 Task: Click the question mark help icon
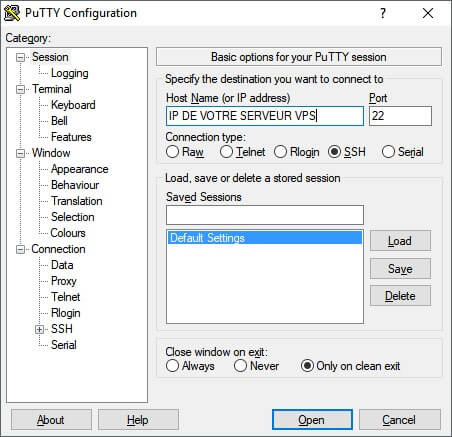click(383, 13)
